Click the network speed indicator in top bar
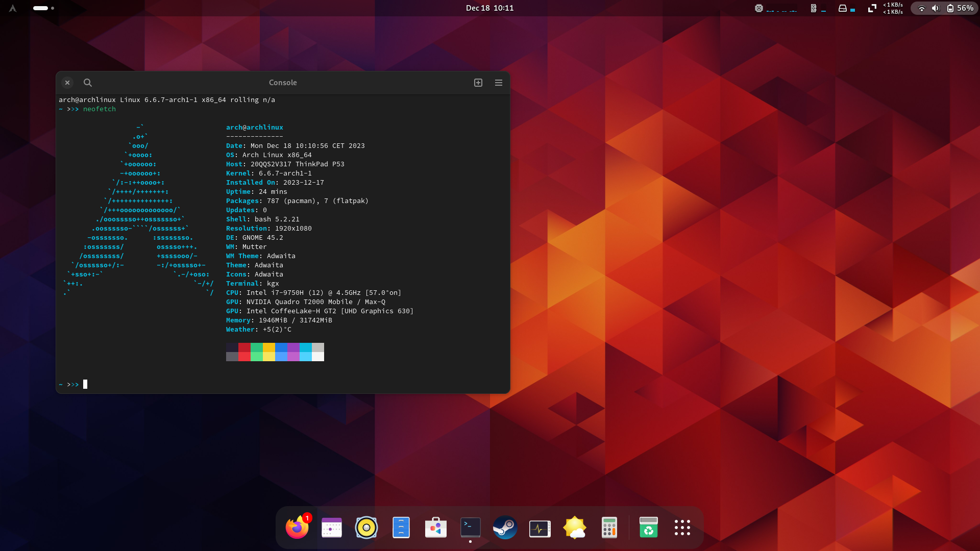980x551 pixels. (886, 8)
